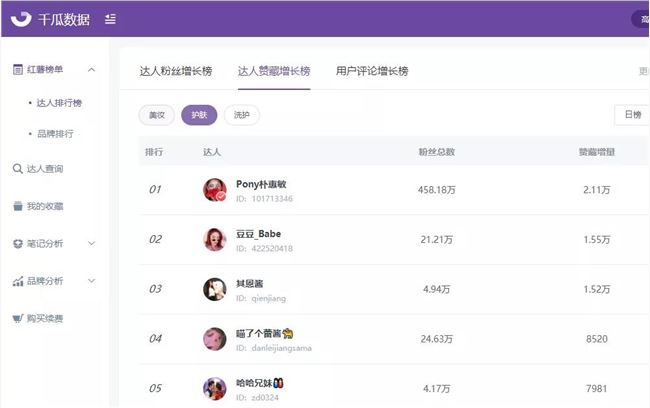Screen dimensions: 650x408
Task: Open 达人查询 search icon
Action: (x=18, y=169)
